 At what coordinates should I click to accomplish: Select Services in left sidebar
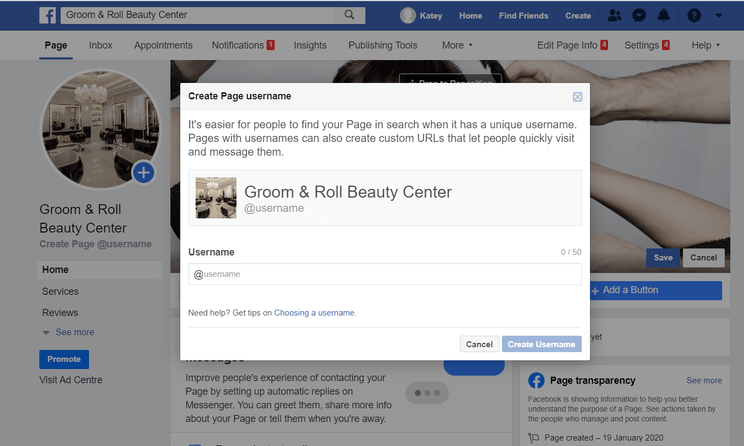click(x=60, y=291)
